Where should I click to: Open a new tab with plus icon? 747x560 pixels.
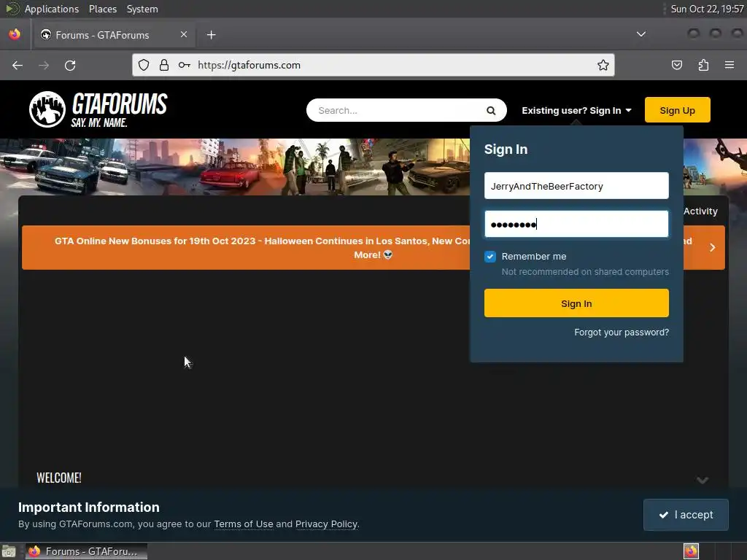(x=211, y=35)
